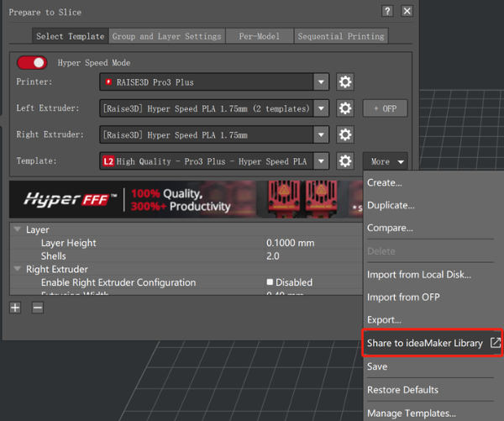Select Duplicate... from the More menu
Screen dimensions: 504x421
pos(391,205)
